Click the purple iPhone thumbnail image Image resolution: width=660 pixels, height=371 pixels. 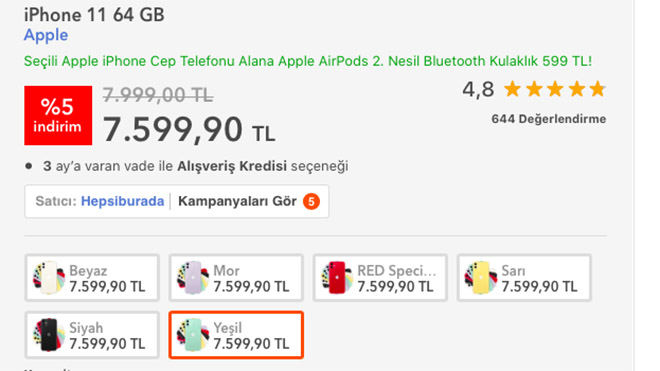193,278
